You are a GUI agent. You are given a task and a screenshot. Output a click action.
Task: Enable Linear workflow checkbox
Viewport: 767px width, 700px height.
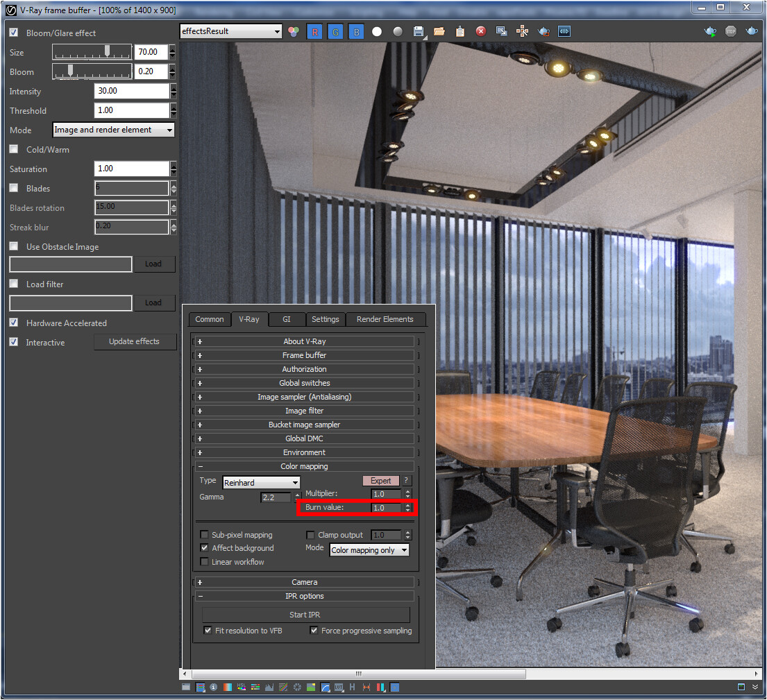tap(205, 562)
